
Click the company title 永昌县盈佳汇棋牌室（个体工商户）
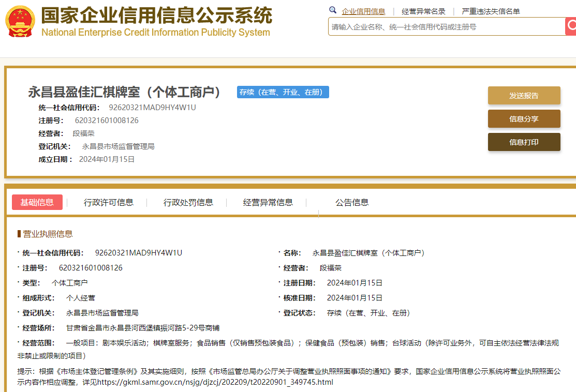coord(124,92)
